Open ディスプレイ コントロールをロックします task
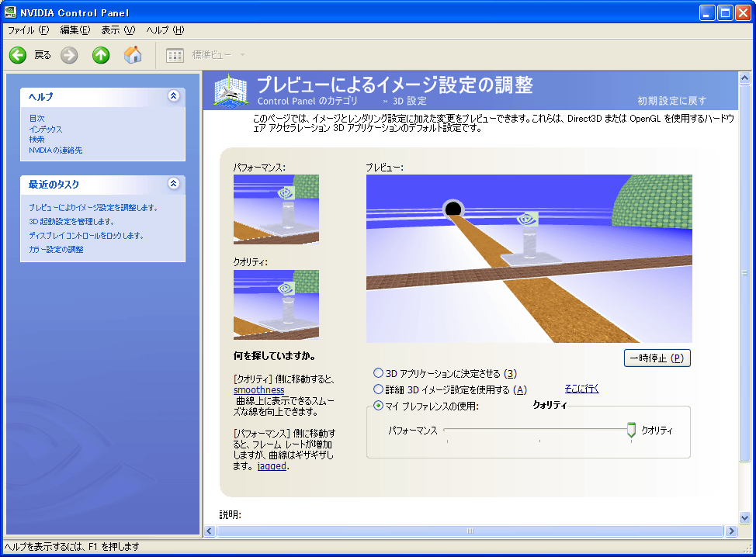 (x=86, y=236)
